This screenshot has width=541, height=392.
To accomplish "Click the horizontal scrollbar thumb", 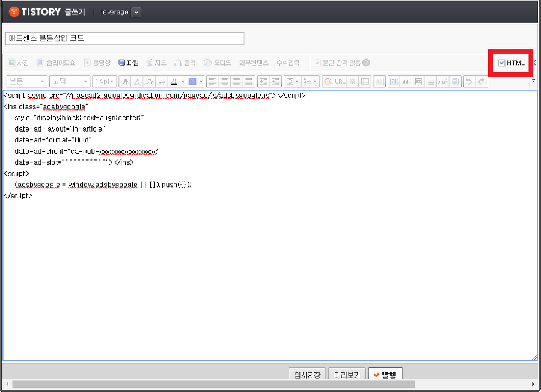I will click(213, 384).
